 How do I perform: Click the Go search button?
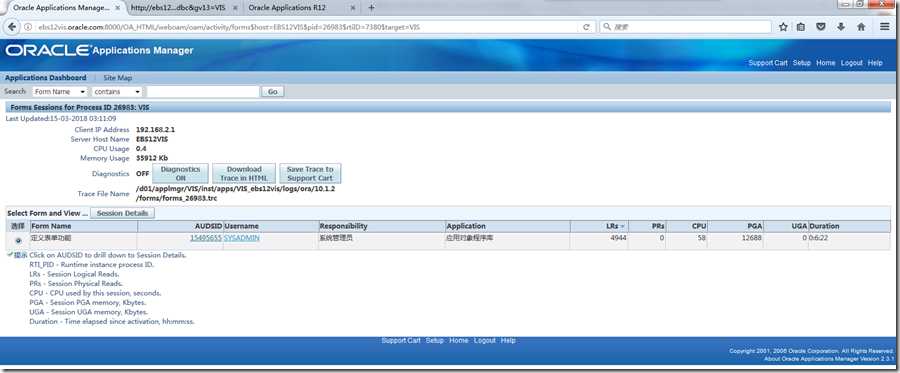pyautogui.click(x=273, y=92)
